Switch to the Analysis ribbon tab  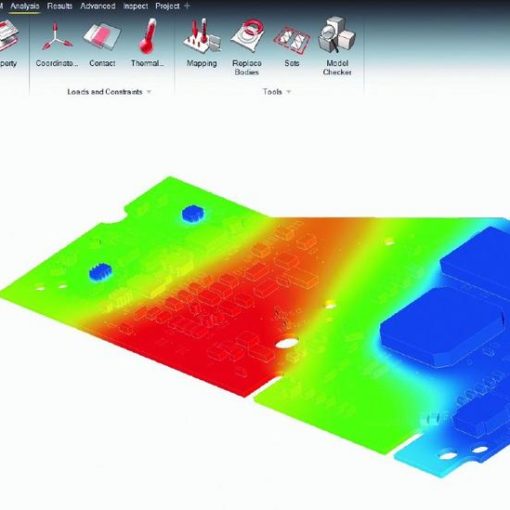coord(25,6)
